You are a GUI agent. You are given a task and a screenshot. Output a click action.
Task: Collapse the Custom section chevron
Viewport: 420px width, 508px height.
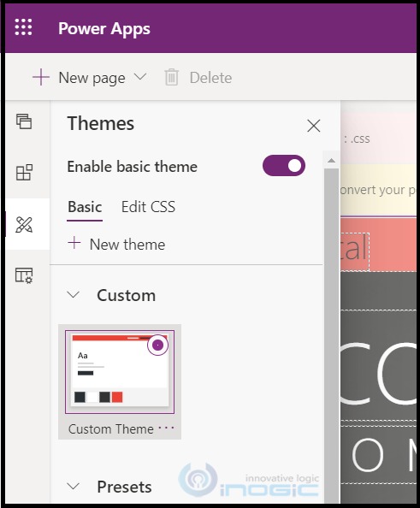coord(74,295)
